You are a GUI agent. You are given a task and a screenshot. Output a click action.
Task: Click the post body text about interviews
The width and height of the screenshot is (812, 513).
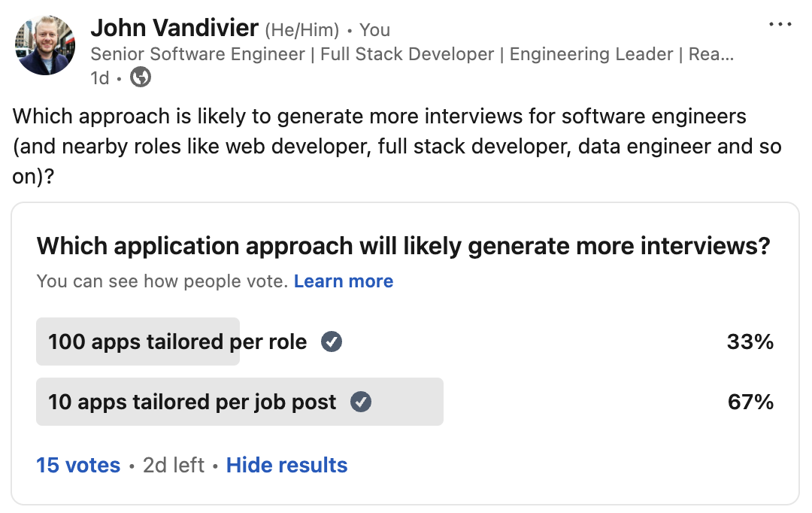pyautogui.click(x=397, y=145)
